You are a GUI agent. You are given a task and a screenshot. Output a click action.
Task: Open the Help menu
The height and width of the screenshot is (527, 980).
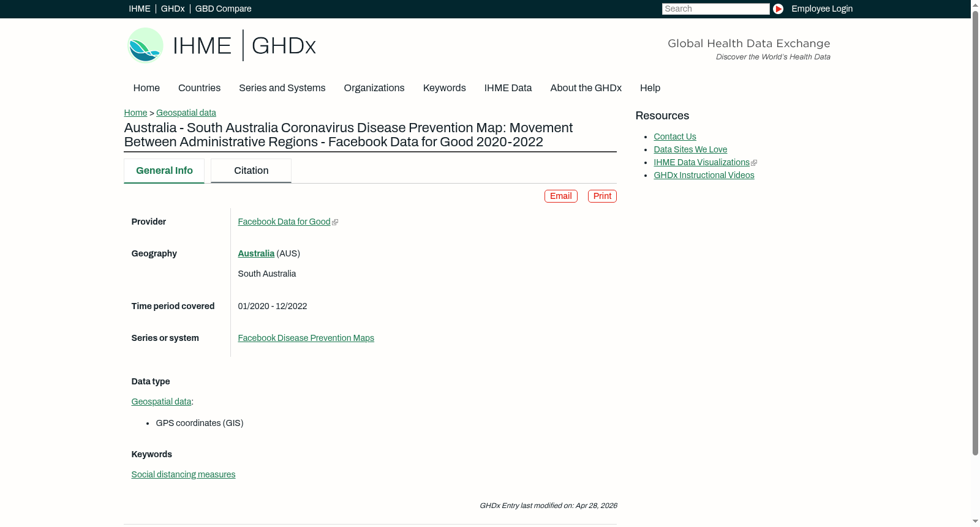point(650,88)
